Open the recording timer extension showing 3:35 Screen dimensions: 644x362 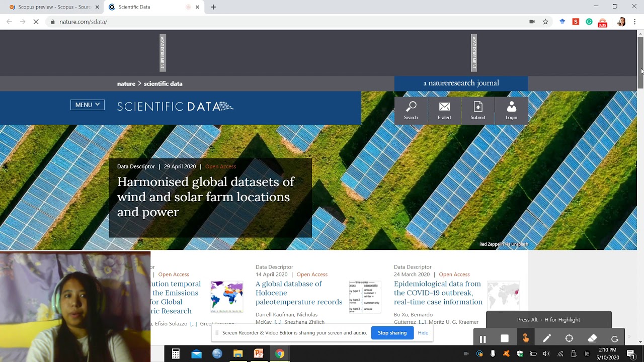tap(602, 23)
